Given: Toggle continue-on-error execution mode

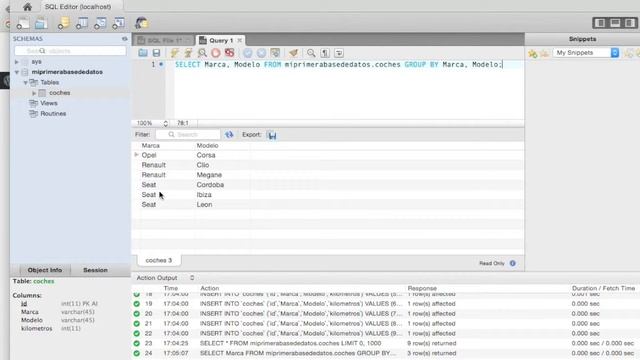Looking at the screenshot, I should (x=229, y=53).
